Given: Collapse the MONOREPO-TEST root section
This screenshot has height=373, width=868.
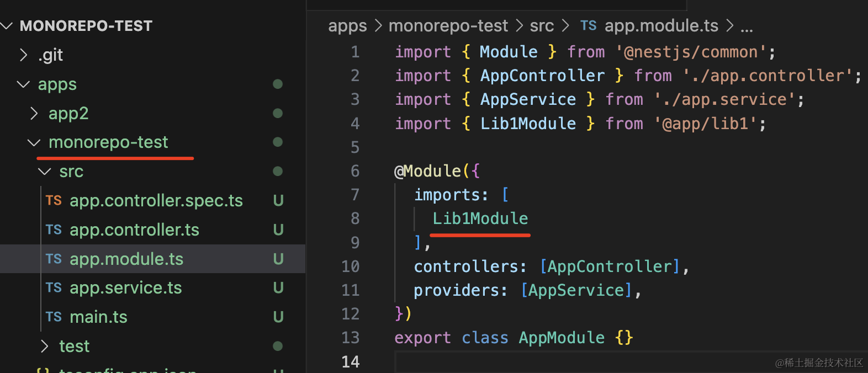Looking at the screenshot, I should pos(7,25).
